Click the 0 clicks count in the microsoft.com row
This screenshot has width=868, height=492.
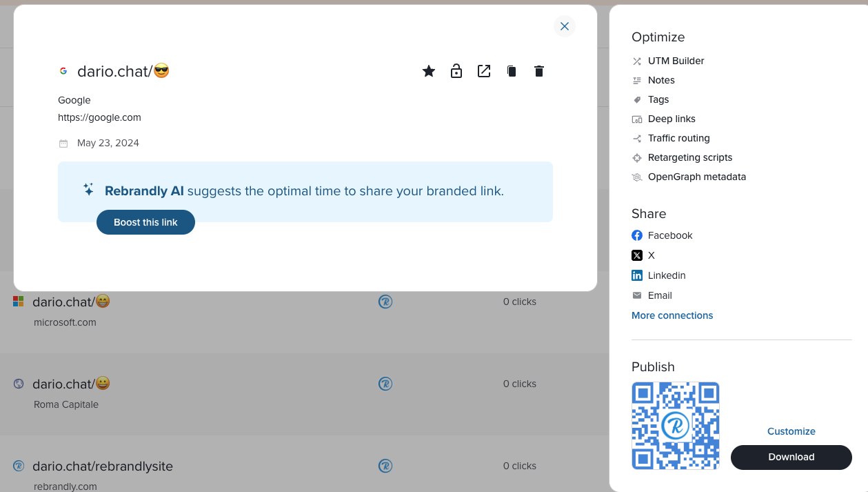click(x=520, y=302)
